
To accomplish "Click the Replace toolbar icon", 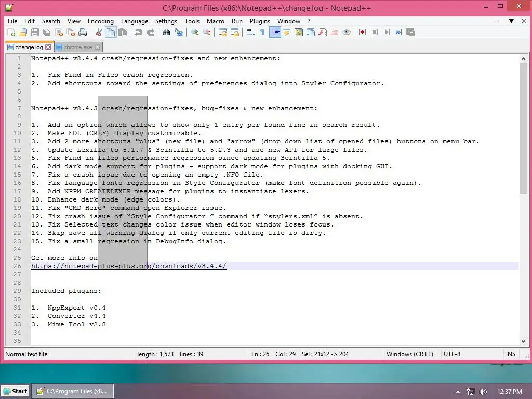I will 179,32.
